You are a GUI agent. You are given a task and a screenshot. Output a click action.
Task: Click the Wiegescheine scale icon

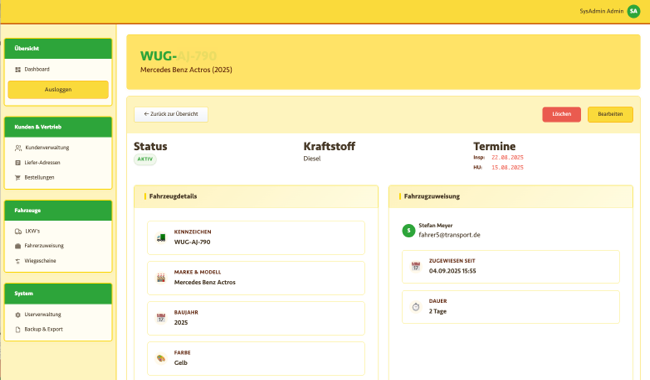point(18,261)
